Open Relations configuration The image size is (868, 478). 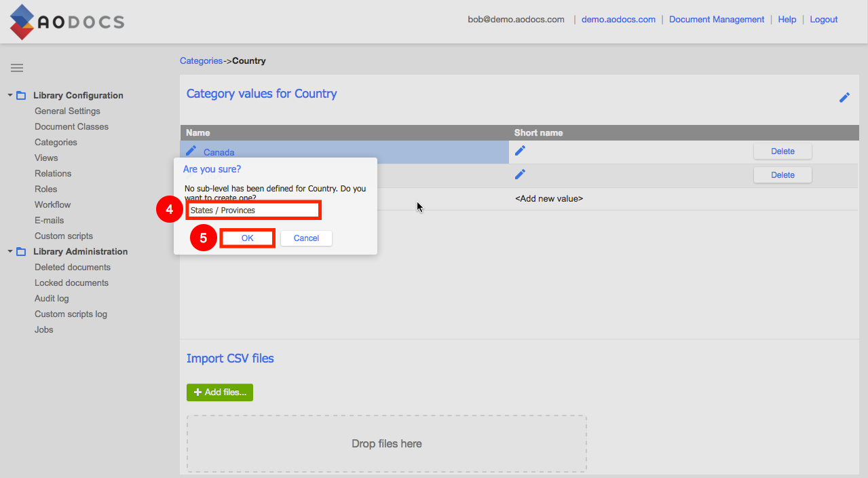[53, 174]
